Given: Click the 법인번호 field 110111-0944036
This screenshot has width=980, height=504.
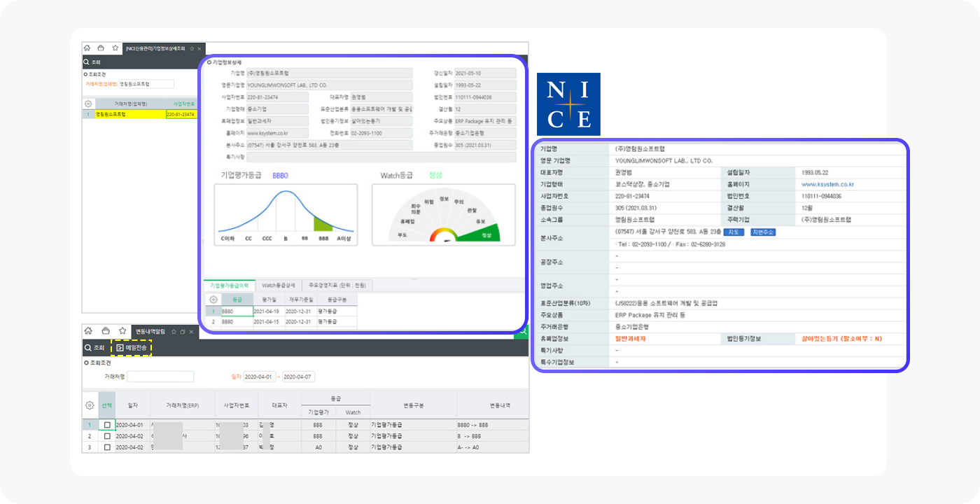Looking at the screenshot, I should pyautogui.click(x=485, y=97).
